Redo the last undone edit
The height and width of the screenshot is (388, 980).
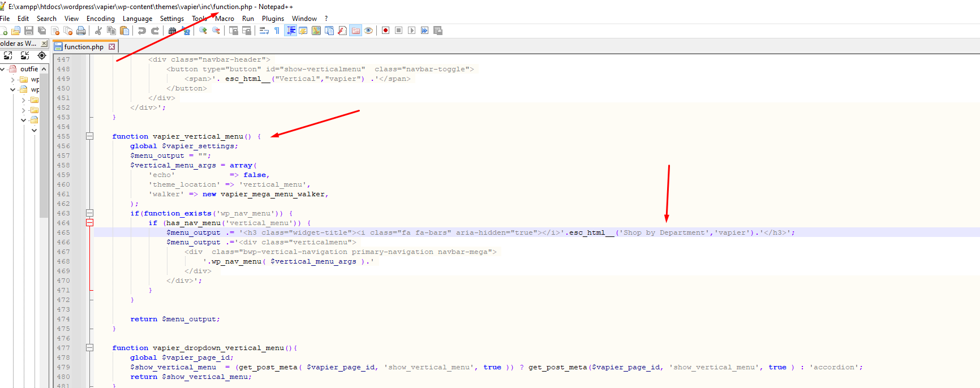(x=155, y=31)
